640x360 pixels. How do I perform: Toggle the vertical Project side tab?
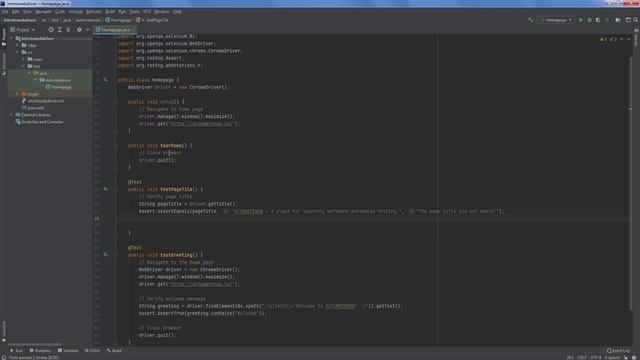coord(4,38)
